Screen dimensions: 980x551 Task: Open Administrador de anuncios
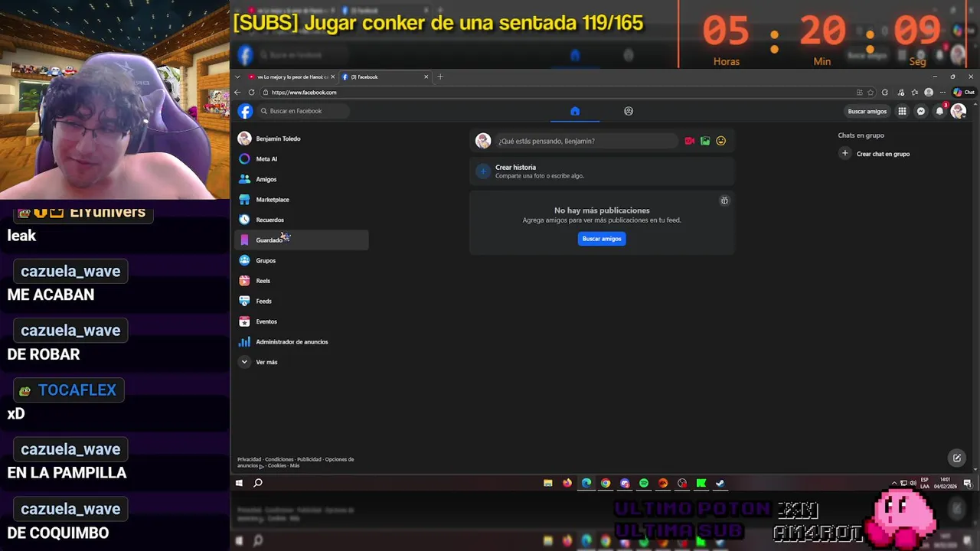302,342
